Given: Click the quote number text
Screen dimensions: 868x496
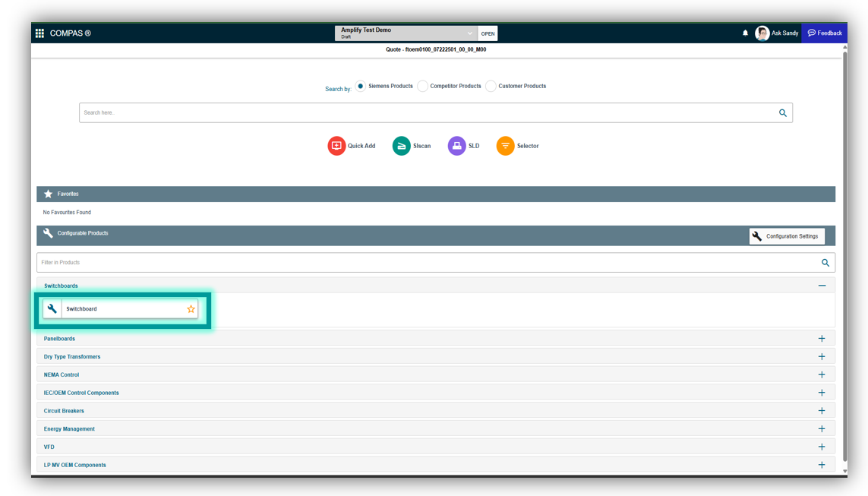Looking at the screenshot, I should 436,49.
